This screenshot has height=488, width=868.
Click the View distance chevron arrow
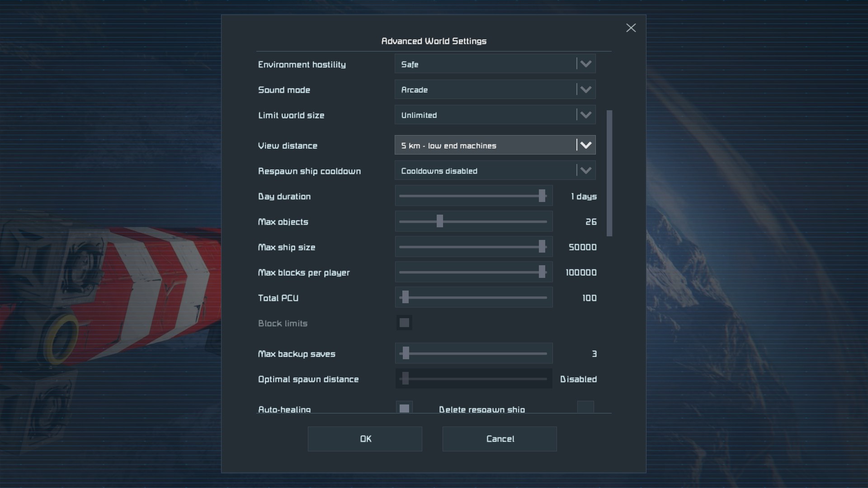(x=585, y=145)
